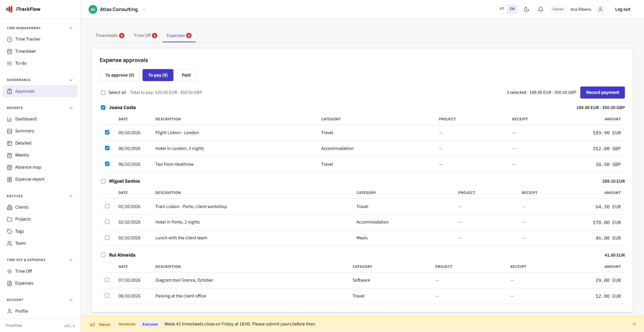Click Miguel Santos 289.10 EUR total
The image size is (644, 332).
[x=613, y=181]
